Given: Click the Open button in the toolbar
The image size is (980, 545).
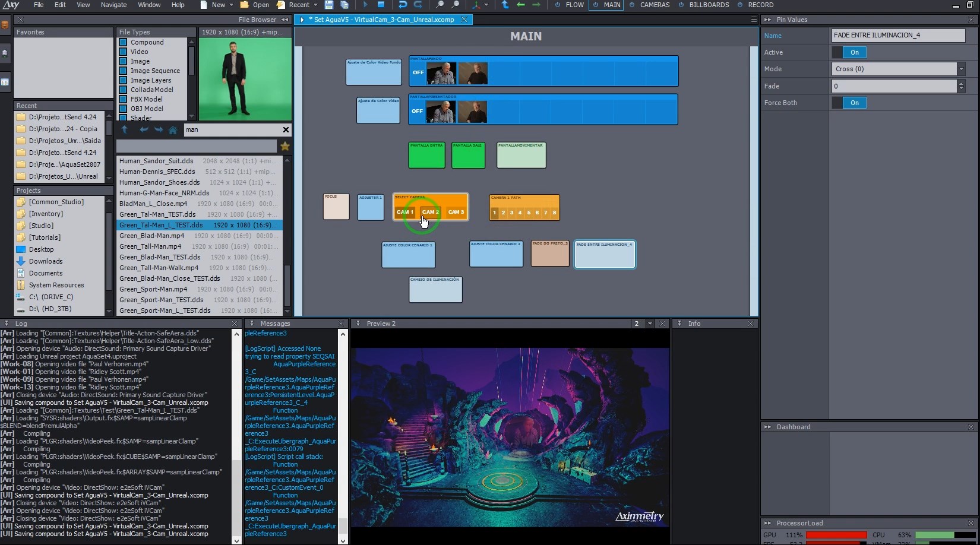Looking at the screenshot, I should (x=255, y=5).
